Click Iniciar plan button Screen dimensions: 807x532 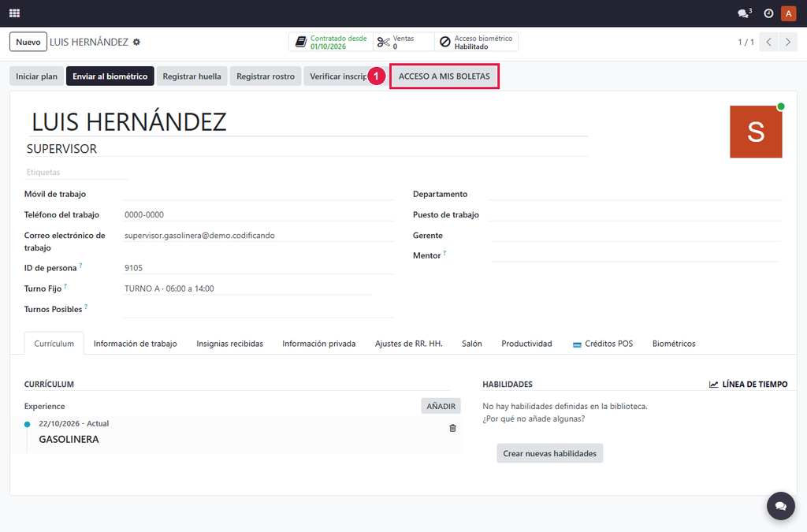pyautogui.click(x=36, y=76)
